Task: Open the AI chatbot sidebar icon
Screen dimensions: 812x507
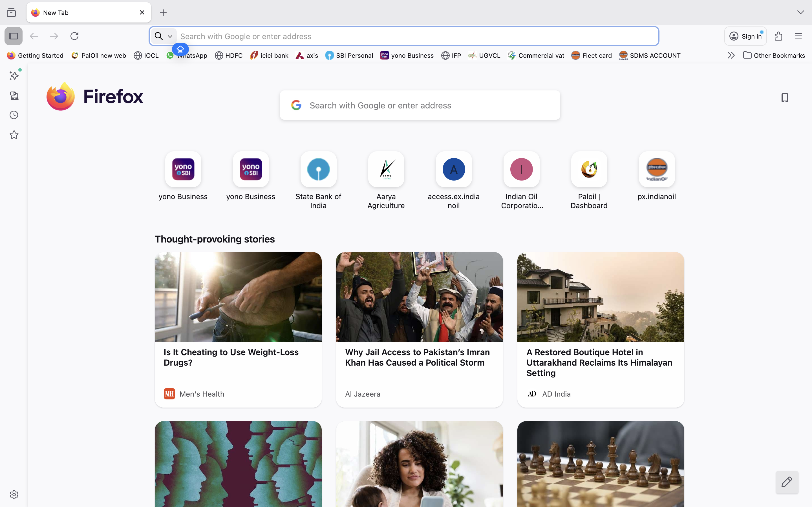Action: [14, 76]
